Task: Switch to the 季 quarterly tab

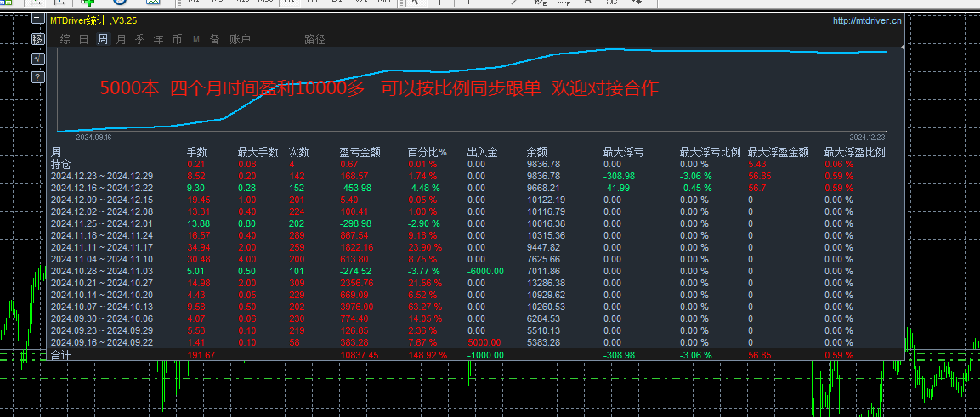Action: [x=140, y=39]
